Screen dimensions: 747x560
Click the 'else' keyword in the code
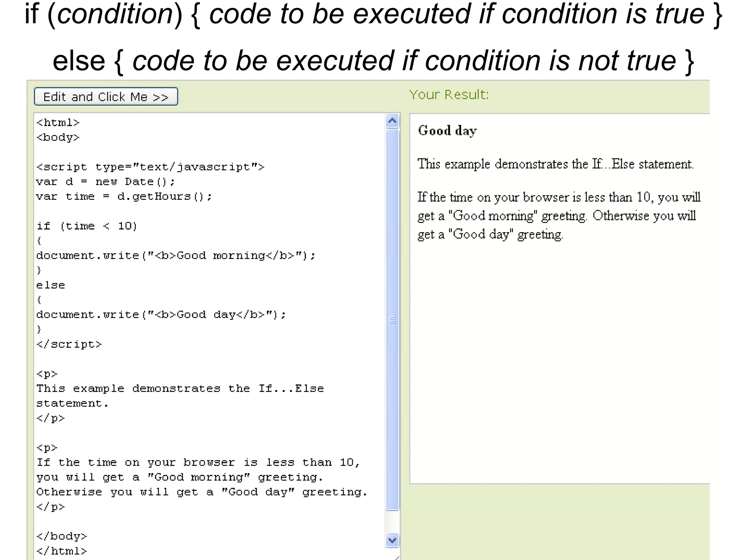[51, 285]
